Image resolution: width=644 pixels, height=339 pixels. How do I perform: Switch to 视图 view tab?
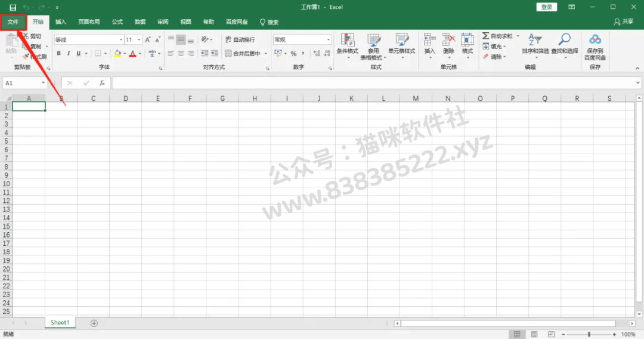point(185,22)
